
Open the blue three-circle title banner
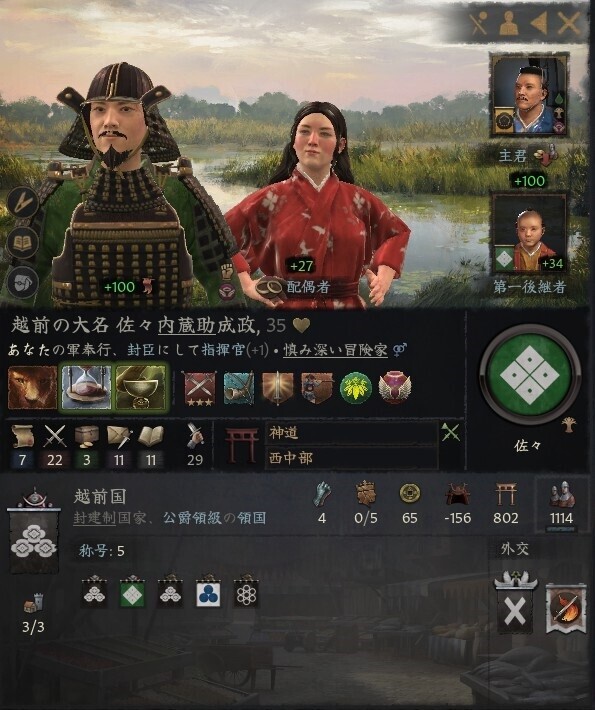(208, 592)
